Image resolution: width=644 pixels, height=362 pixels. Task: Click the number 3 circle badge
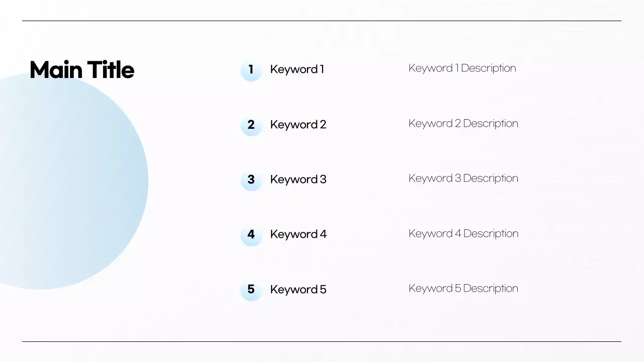pos(251,180)
